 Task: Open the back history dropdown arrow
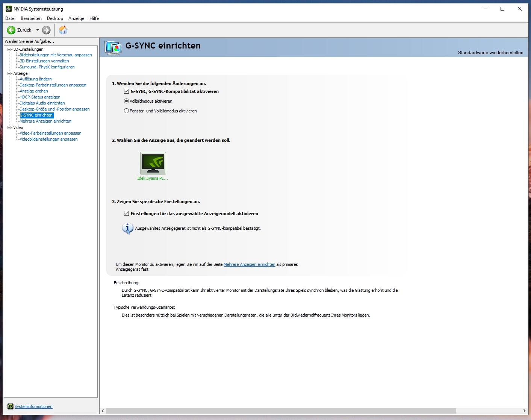[38, 30]
